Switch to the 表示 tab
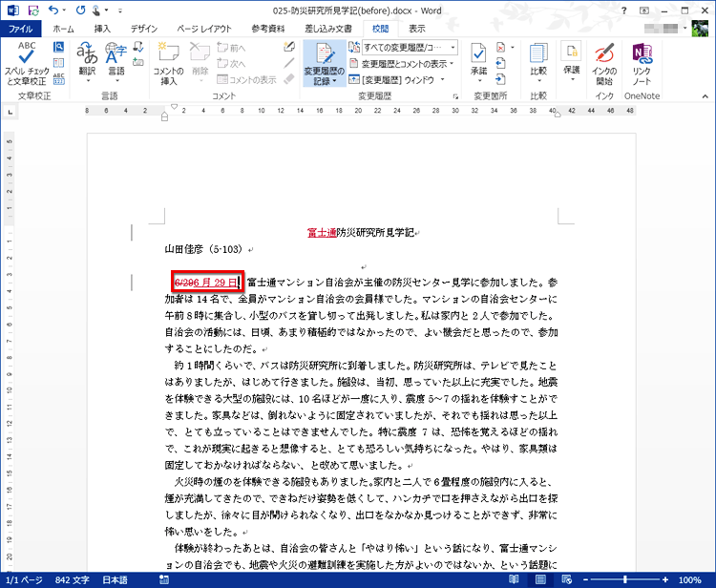Image resolution: width=716 pixels, height=588 pixels. click(417, 29)
